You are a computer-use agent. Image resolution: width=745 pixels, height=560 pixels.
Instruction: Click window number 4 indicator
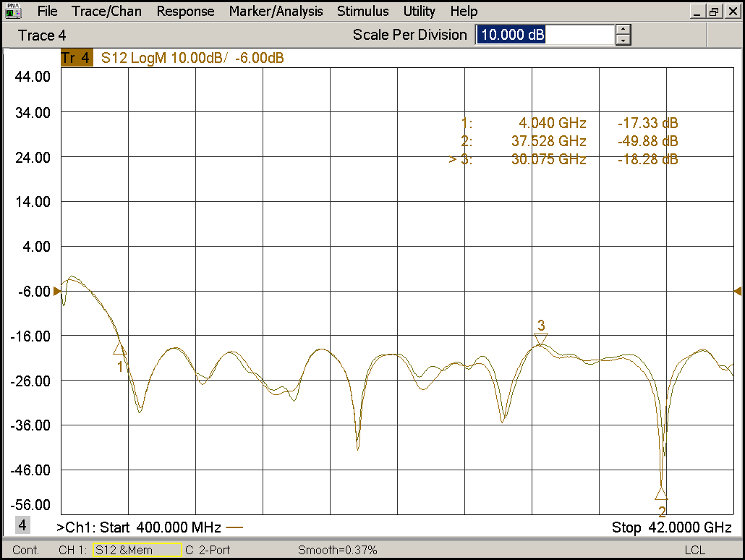tap(22, 525)
